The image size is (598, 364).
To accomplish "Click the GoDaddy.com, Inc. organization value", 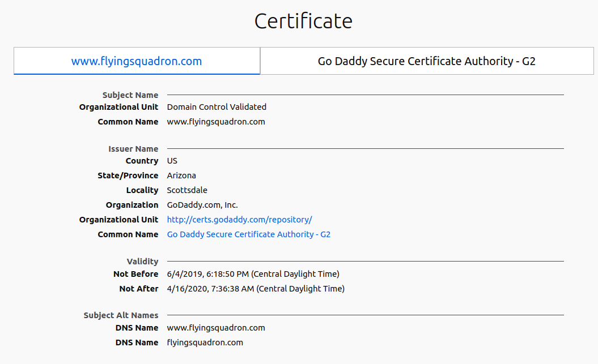I will [202, 205].
